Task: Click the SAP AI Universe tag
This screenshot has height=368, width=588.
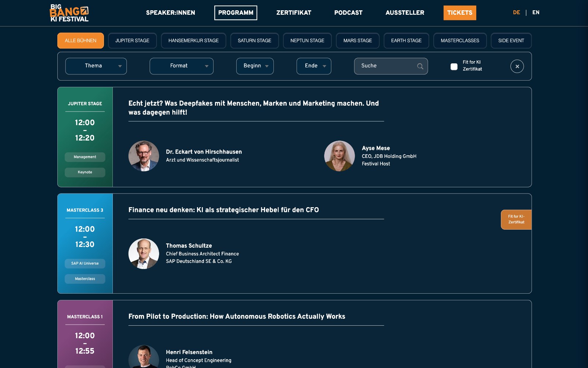Action: coord(85,263)
